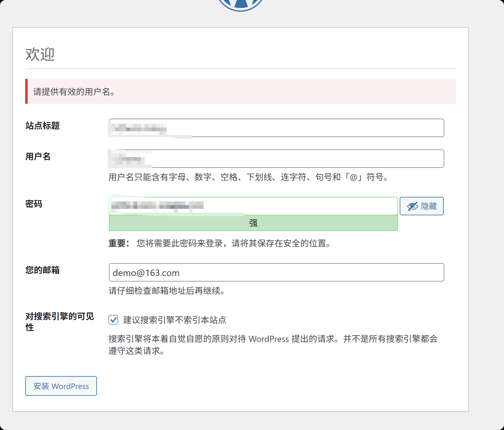This screenshot has height=430, width=504.
Task: Click the 欢迎 heading
Action: point(40,55)
